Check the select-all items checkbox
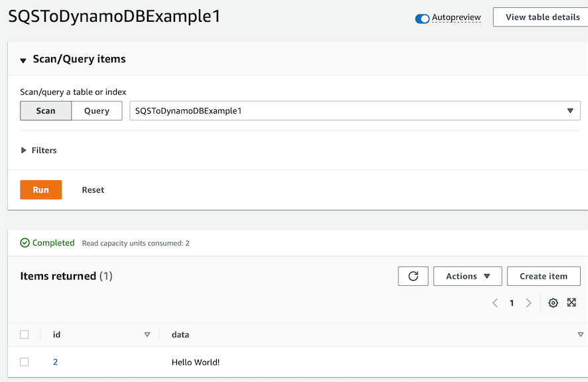Viewport: 588px width, 382px height. [25, 334]
